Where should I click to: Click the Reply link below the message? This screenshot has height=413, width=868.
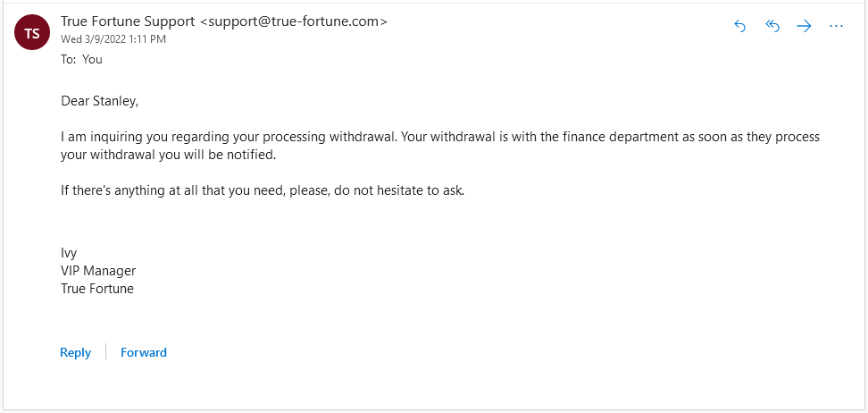pyautogui.click(x=75, y=352)
